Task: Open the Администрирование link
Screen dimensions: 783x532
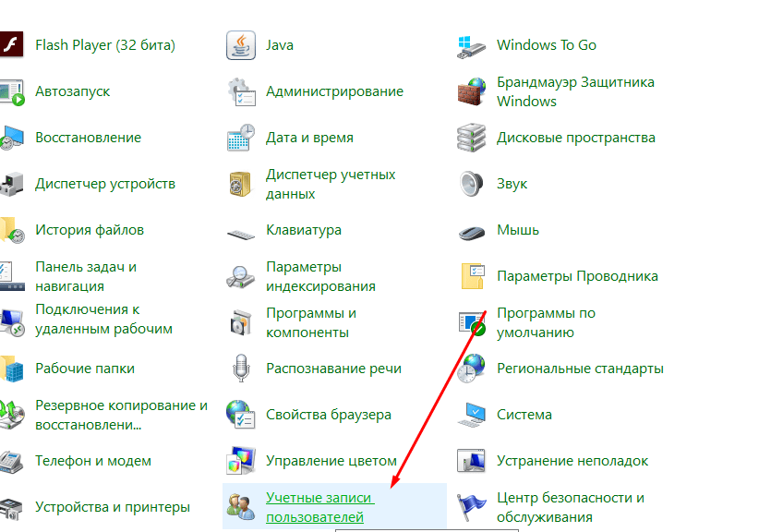Action: click(334, 92)
